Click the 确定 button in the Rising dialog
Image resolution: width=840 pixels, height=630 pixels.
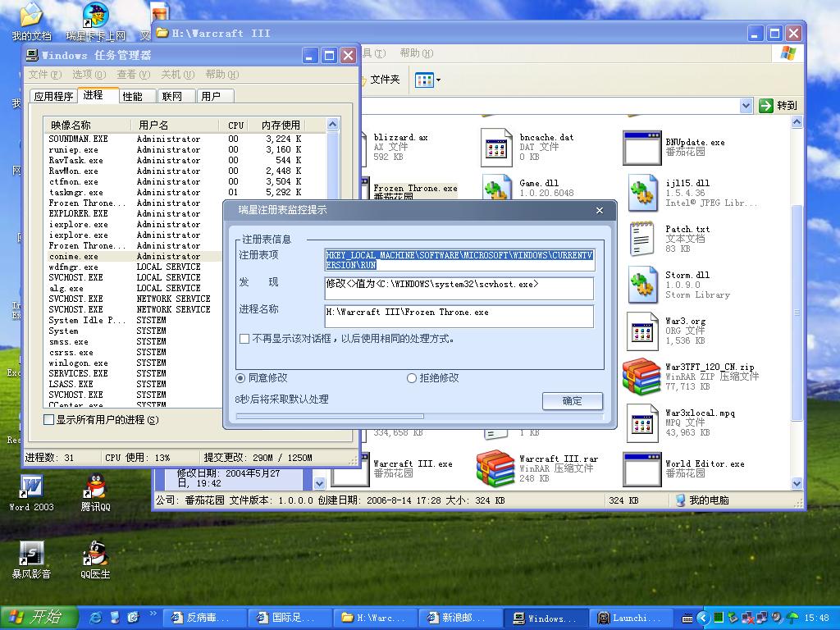pyautogui.click(x=572, y=401)
